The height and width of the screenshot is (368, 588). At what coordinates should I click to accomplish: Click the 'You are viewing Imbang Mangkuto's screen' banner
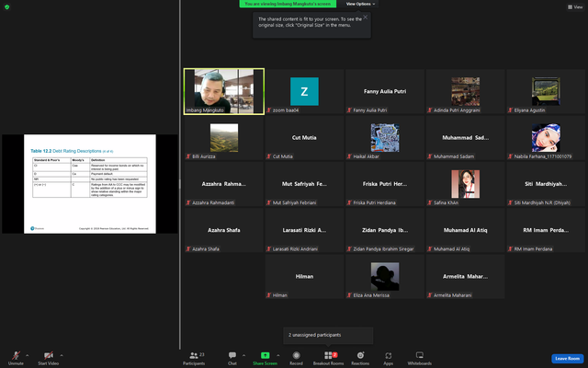pos(288,4)
